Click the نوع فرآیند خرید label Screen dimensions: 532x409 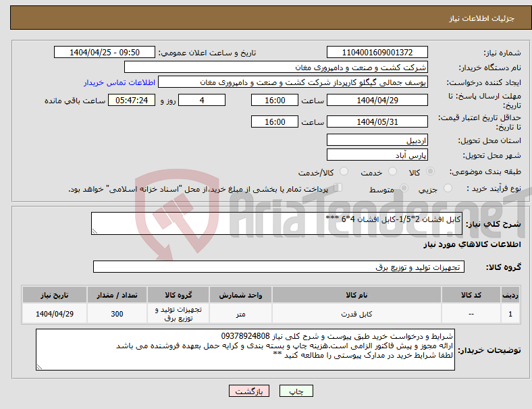pyautogui.click(x=494, y=188)
